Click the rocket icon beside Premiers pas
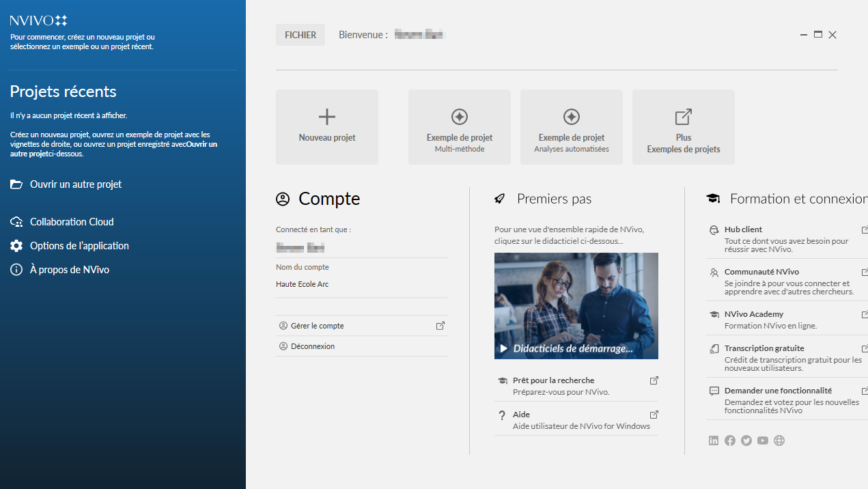 tap(500, 199)
